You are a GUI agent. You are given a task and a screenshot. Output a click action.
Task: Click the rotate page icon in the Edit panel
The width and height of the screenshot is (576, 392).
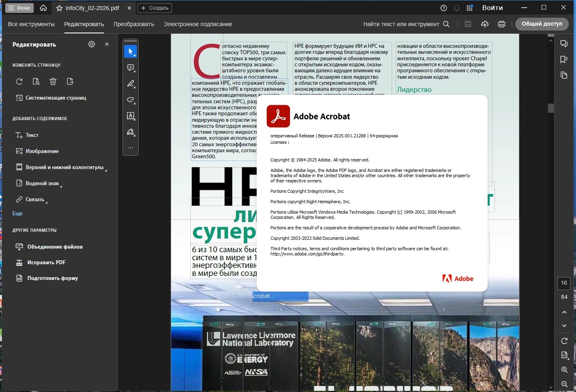point(19,82)
